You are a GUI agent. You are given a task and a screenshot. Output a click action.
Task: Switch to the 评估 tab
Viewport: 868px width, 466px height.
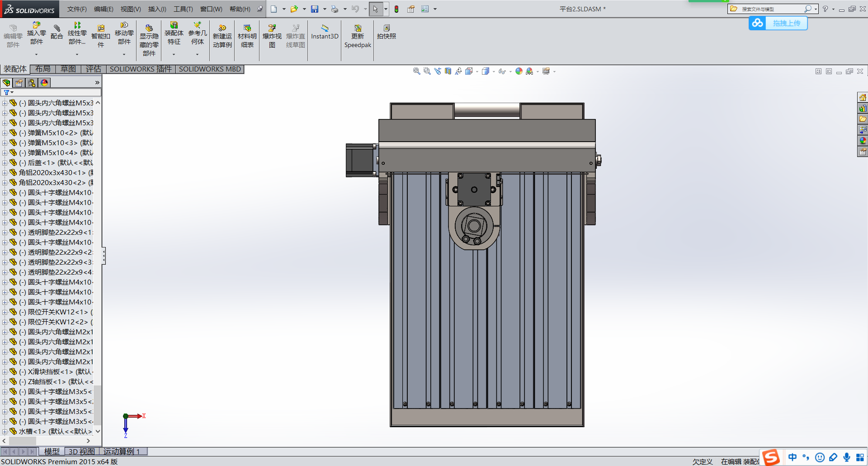[94, 69]
